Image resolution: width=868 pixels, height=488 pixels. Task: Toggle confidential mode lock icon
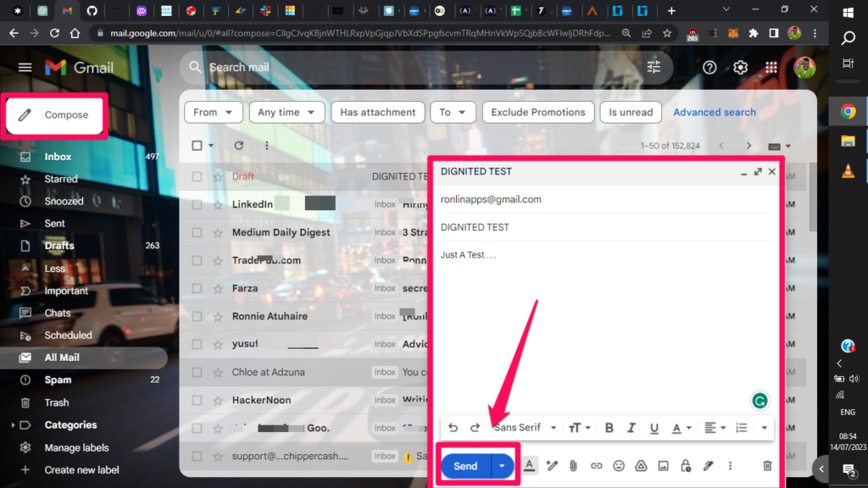tap(686, 466)
